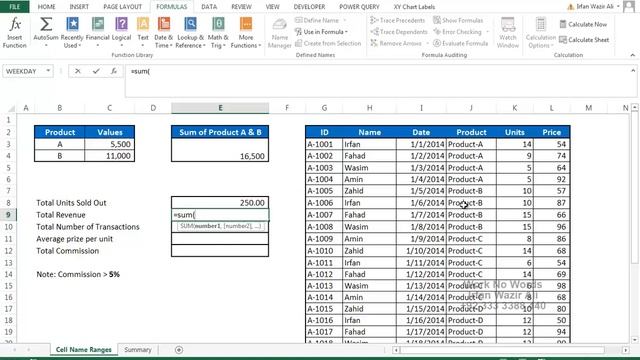Open Math & Trig functions
Viewport: 640px width, 360px height.
(x=218, y=33)
